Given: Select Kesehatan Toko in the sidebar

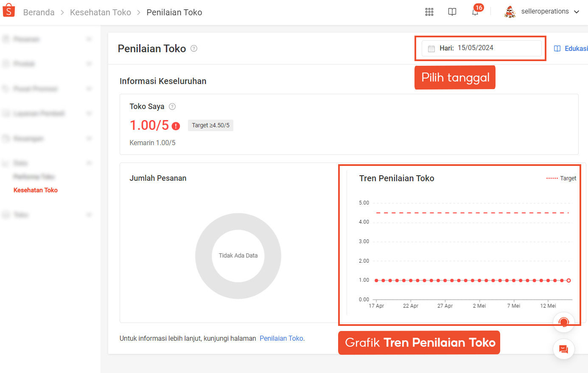Looking at the screenshot, I should pyautogui.click(x=35, y=190).
